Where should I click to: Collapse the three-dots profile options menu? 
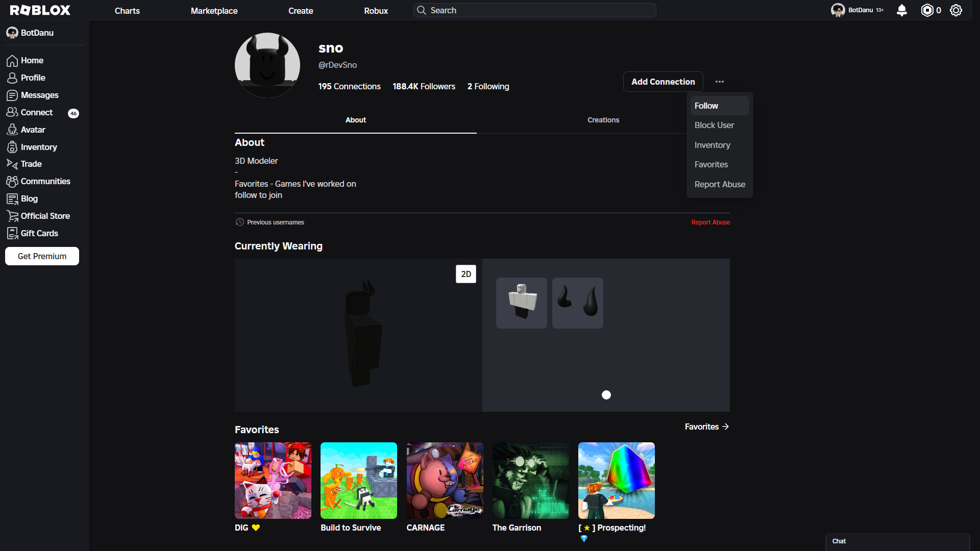point(719,82)
